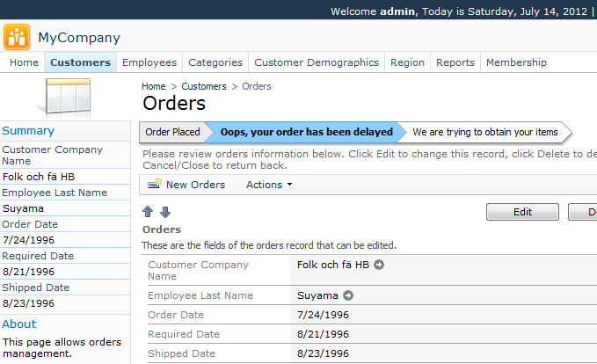Click 8/23/1996 in Summary panel
The width and height of the screenshot is (597, 364).
click(x=28, y=303)
